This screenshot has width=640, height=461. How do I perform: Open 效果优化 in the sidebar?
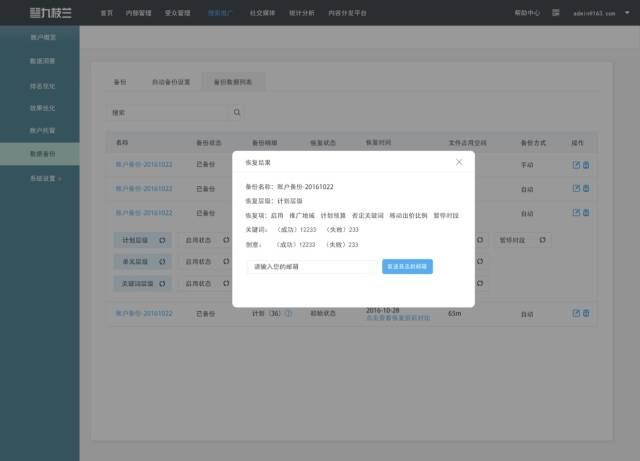pyautogui.click(x=42, y=108)
